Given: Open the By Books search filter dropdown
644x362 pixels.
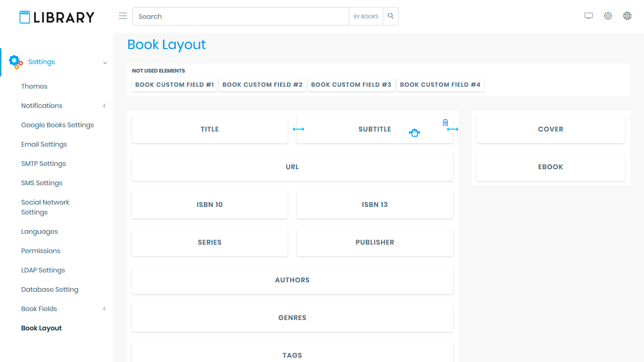Looking at the screenshot, I should point(366,16).
